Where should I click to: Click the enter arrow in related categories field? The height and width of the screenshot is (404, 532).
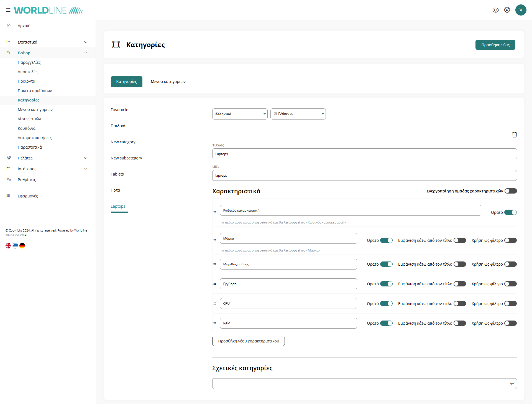pyautogui.click(x=512, y=383)
